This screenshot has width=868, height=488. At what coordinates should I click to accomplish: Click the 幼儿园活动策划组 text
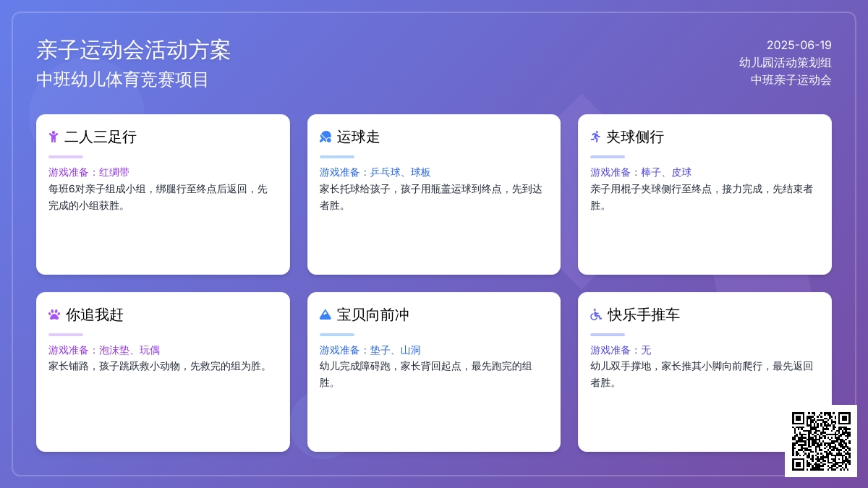pyautogui.click(x=786, y=62)
